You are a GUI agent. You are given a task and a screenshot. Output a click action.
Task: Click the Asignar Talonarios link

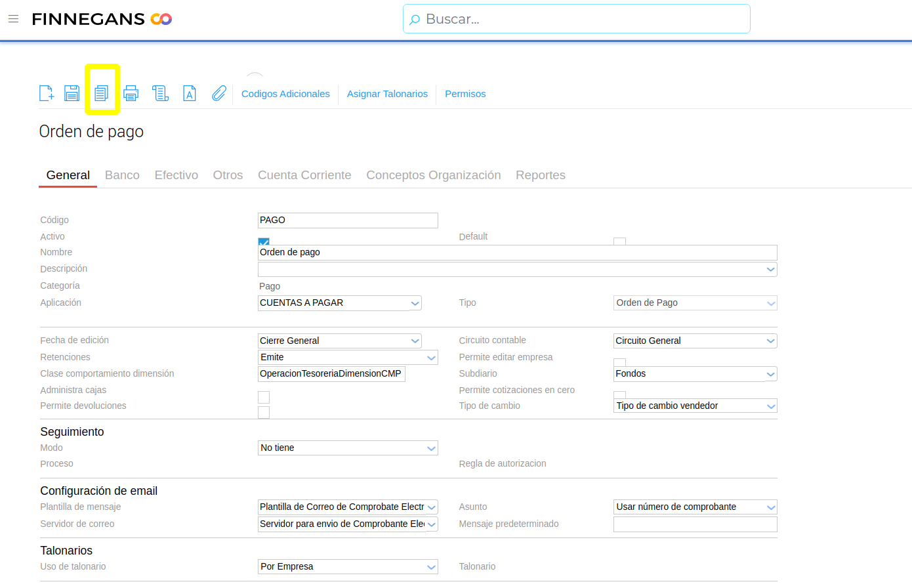(387, 94)
